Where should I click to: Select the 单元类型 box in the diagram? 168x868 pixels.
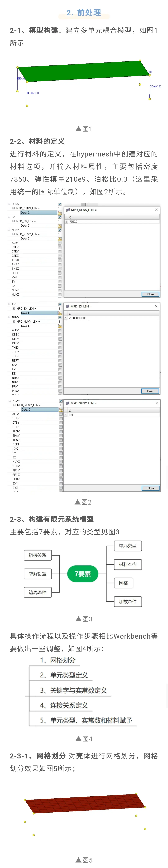click(128, 546)
